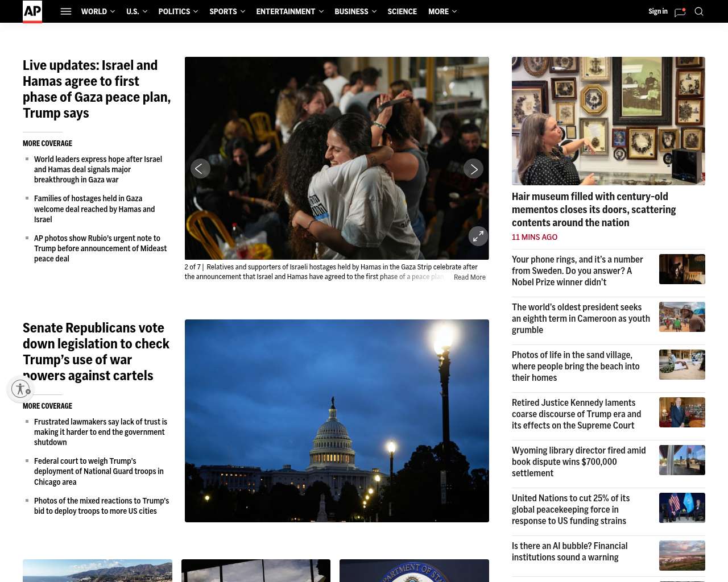The image size is (728, 582).
Task: Open the Science section
Action: [402, 11]
